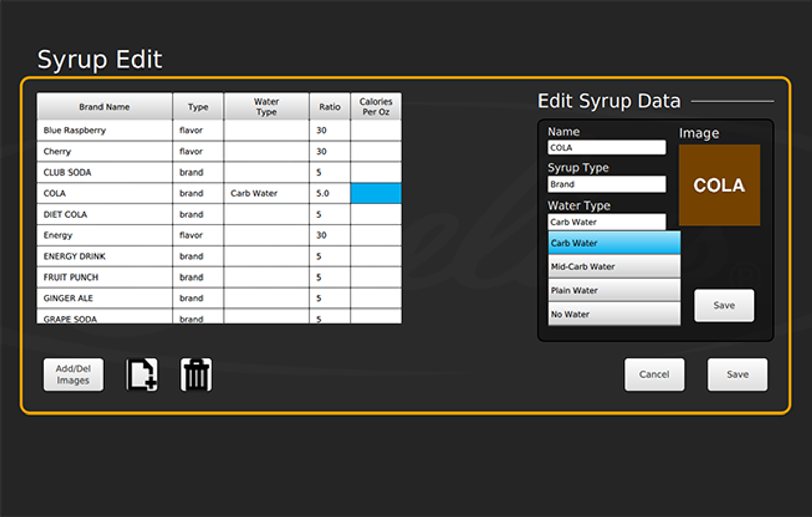
Task: Click the trash can delete icon
Action: tap(196, 375)
